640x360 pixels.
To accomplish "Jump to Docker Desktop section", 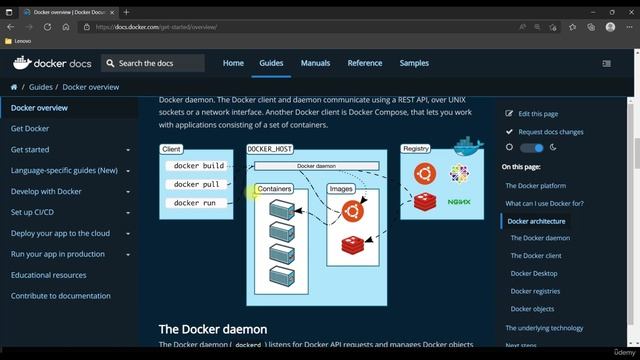I will pyautogui.click(x=533, y=273).
